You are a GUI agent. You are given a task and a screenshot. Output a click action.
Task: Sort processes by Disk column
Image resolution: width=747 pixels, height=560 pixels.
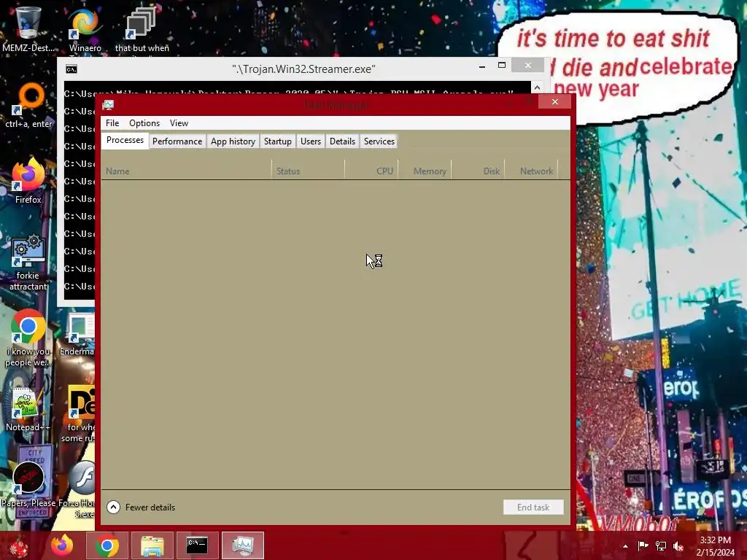pos(479,171)
